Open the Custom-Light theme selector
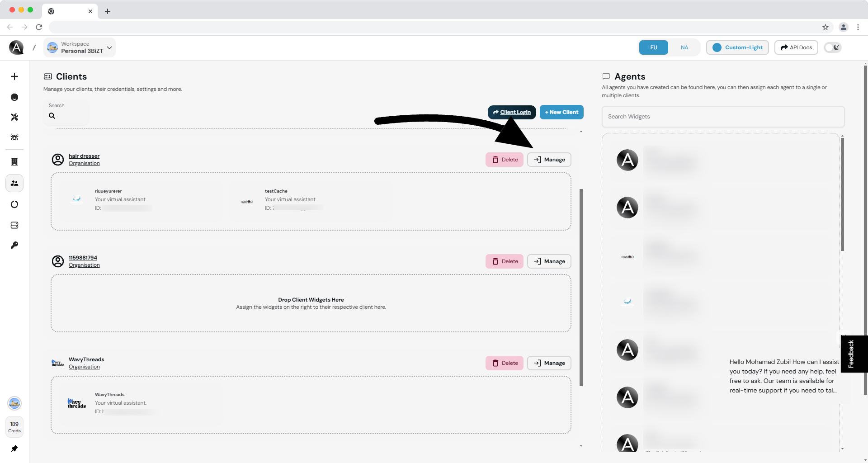The image size is (868, 463). [x=737, y=47]
